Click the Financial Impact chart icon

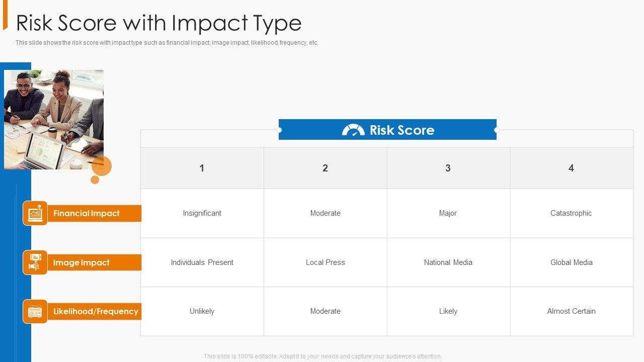pyautogui.click(x=35, y=213)
